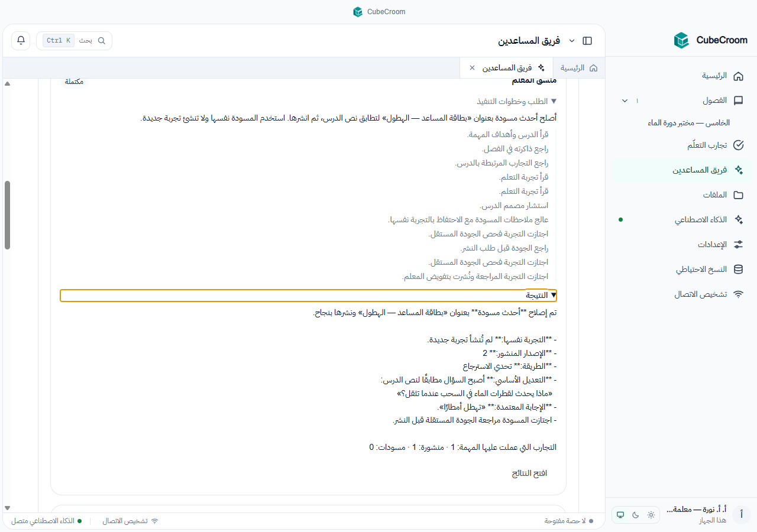Click the step استشار مصمم الدرس
Screen dimensions: 757x532
point(514,206)
